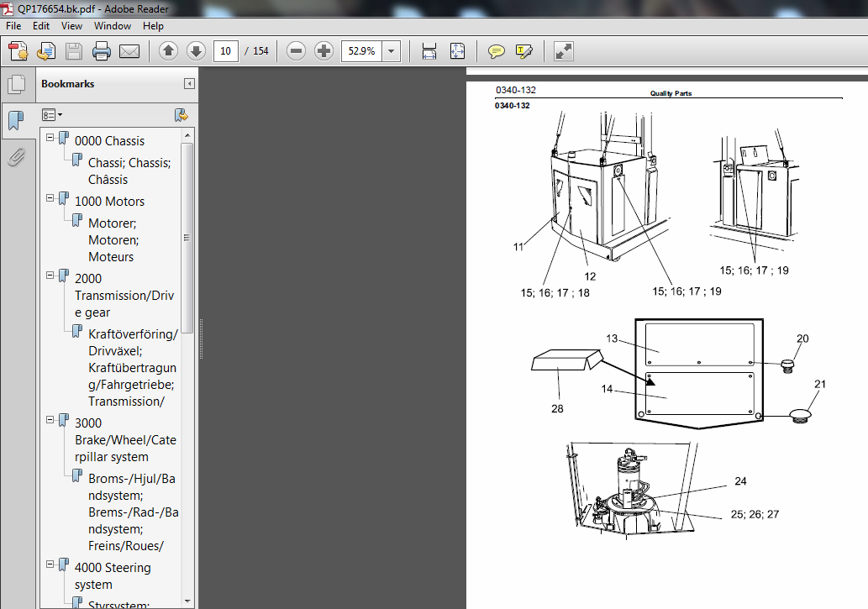Click the Fit Width scrolling icon
Screen dimensions: 868x609
click(429, 51)
